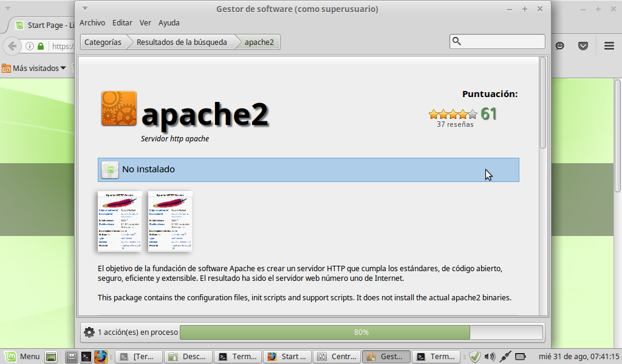Open the first apache2 screenshot thumbnail

120,221
